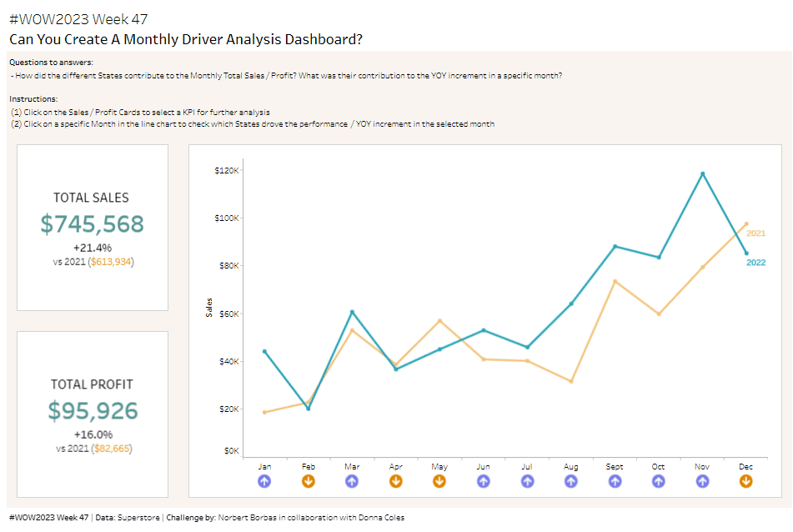793x532 pixels.
Task: Click the up-arrow icon under Oct
Action: point(659,481)
